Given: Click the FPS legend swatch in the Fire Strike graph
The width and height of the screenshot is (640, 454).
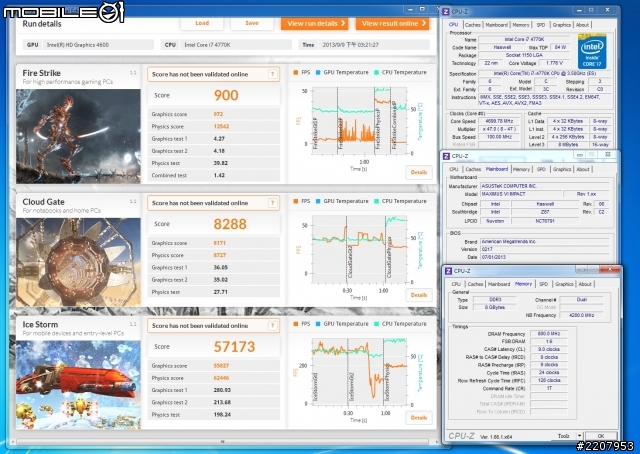Looking at the screenshot, I should coord(296,72).
